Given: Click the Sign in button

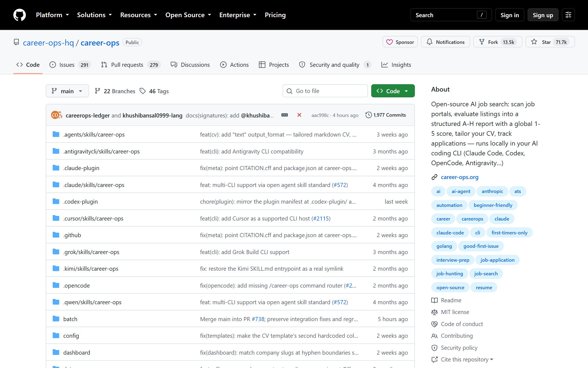Looking at the screenshot, I should [x=510, y=15].
